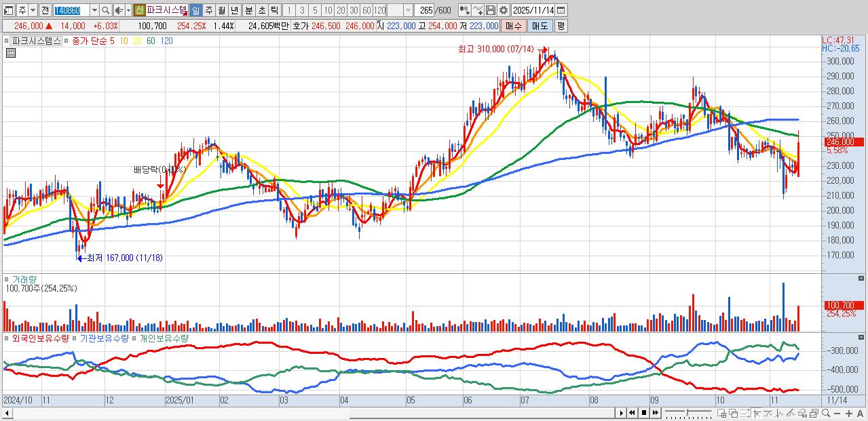Screen dimensions: 868x421
Task: Click the dotted selection chart icon at bottom
Action: pos(745,414)
